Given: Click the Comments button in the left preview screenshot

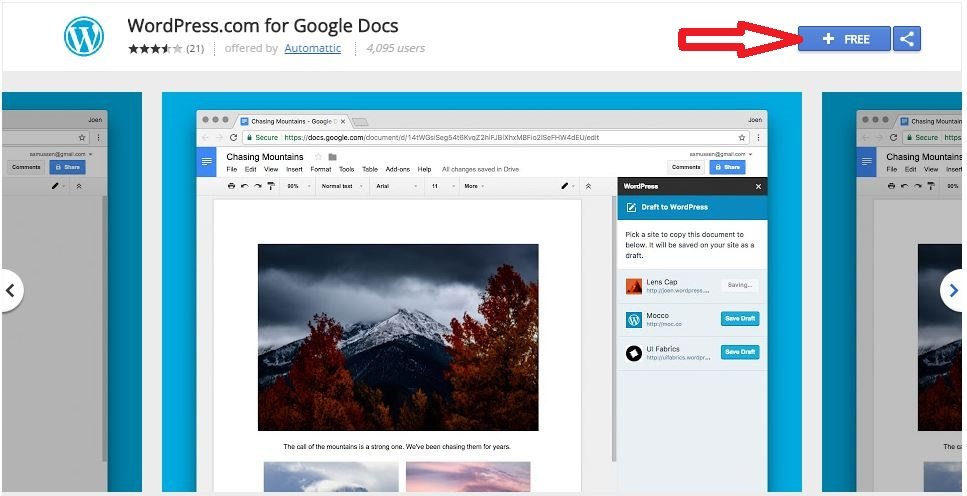Looking at the screenshot, I should click(x=26, y=167).
